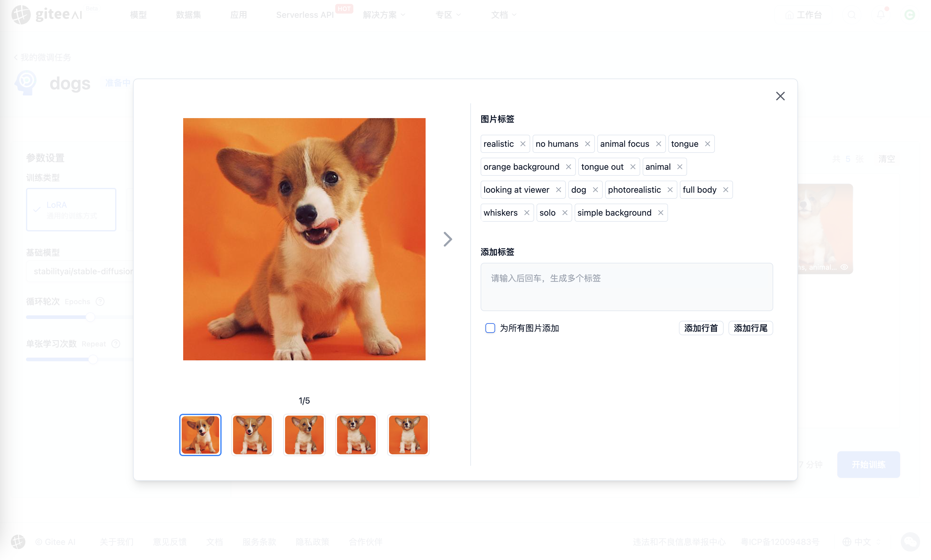Open 隐私政策 footer link
Screen dimensions: 931x560
point(312,542)
